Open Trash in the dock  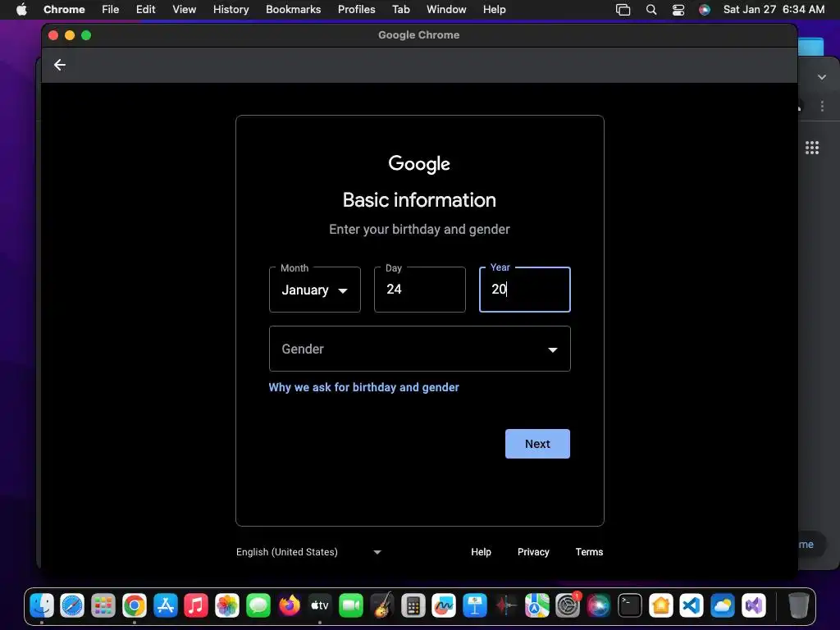[798, 606]
